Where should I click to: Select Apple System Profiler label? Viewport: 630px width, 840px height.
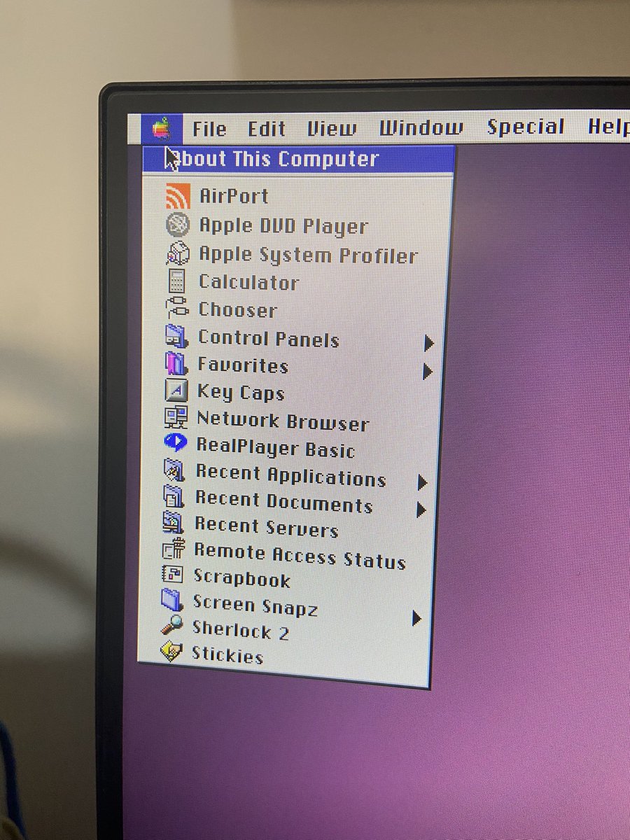click(308, 255)
